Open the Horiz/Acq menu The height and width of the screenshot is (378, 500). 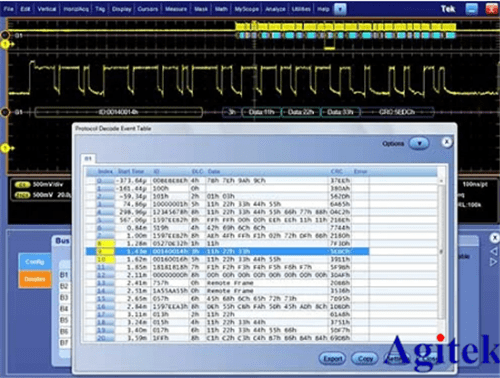point(76,9)
